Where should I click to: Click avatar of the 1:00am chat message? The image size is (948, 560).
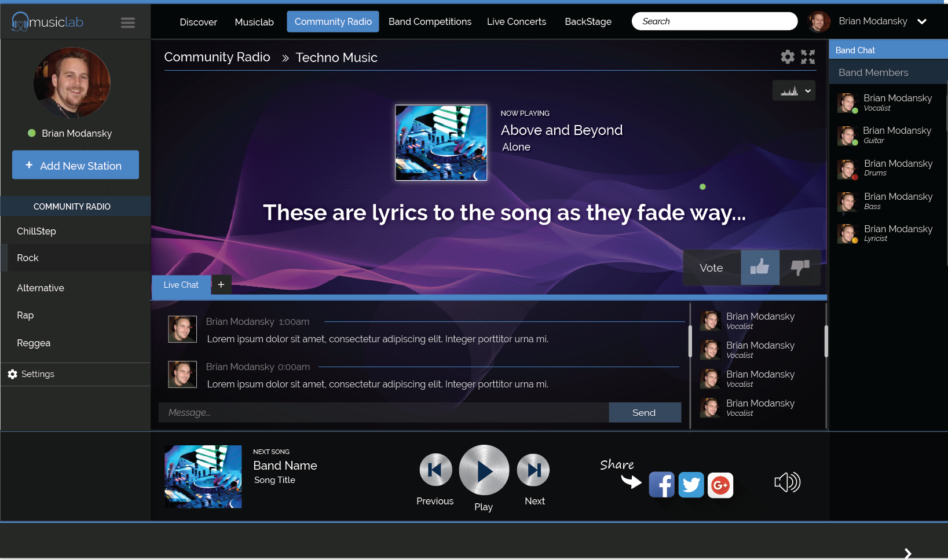tap(182, 329)
